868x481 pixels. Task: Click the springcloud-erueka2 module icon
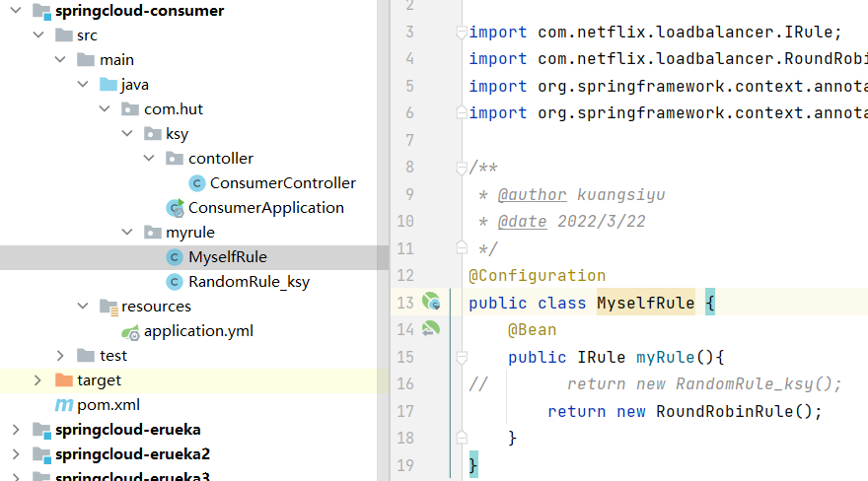[x=41, y=454]
